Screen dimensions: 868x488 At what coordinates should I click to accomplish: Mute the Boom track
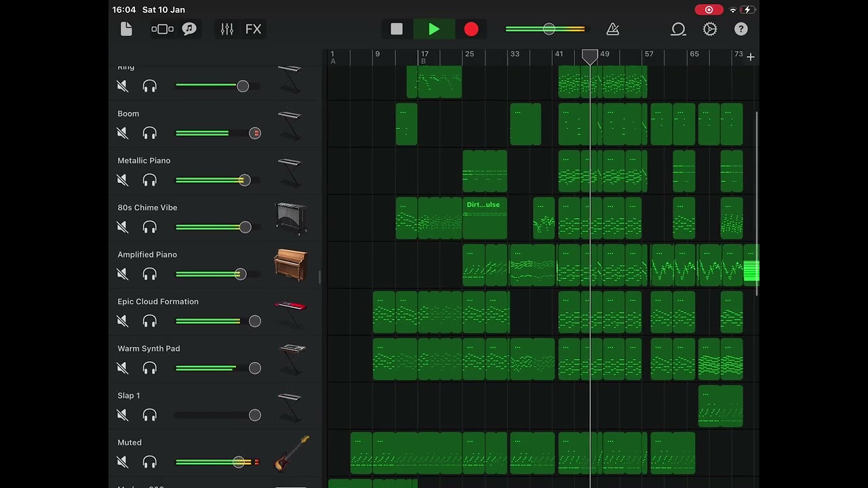122,133
